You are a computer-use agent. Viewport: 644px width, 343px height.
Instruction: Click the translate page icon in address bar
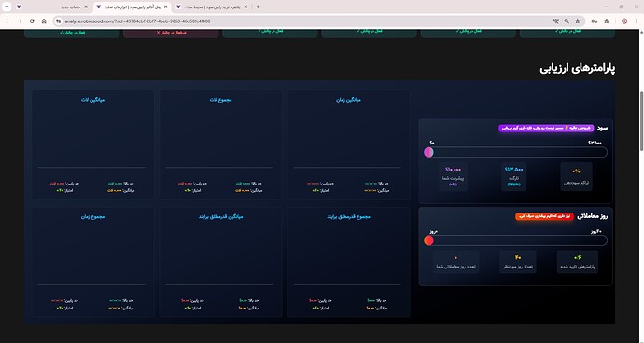(555, 21)
